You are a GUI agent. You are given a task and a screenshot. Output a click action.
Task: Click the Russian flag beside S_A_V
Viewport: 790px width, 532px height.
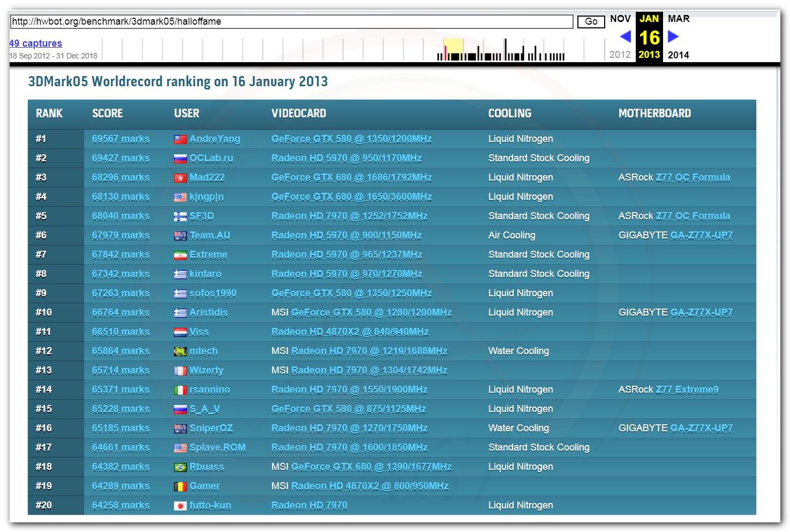[x=180, y=409]
